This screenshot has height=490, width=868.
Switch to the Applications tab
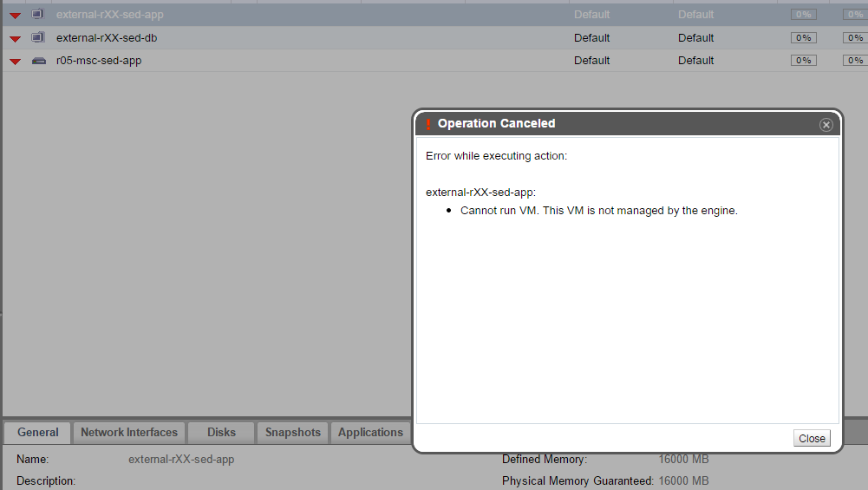370,432
